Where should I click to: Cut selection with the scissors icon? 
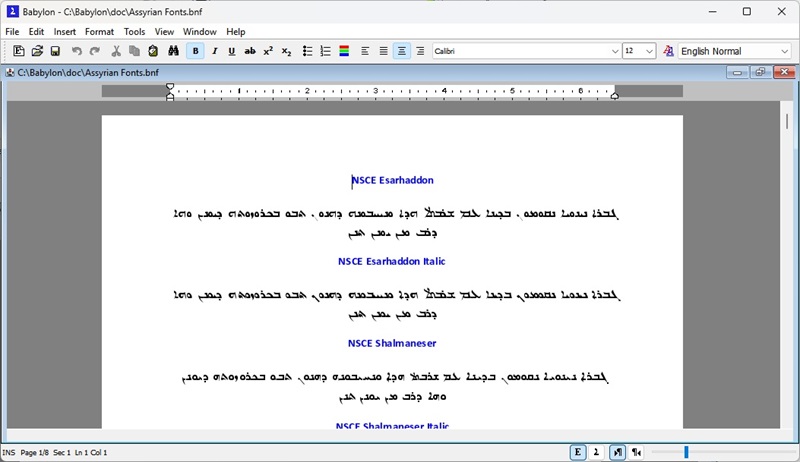click(x=116, y=51)
